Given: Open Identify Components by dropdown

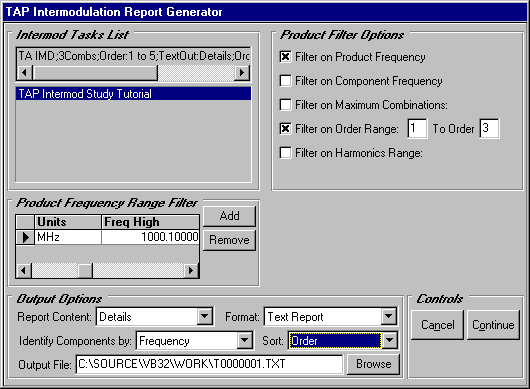Looking at the screenshot, I should (x=244, y=341).
